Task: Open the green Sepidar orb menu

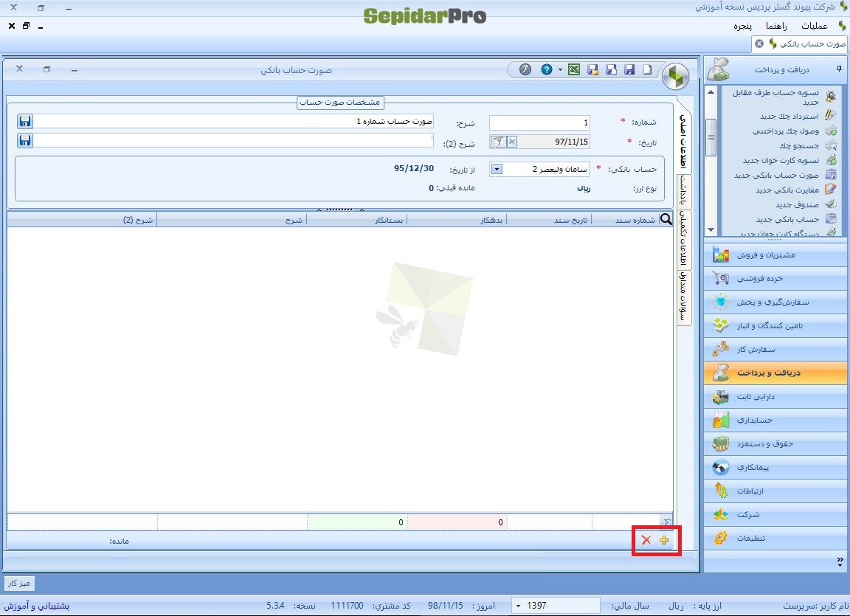Action: click(x=675, y=77)
